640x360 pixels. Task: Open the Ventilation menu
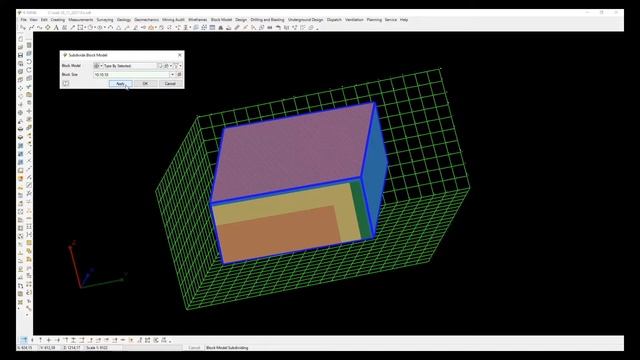coord(354,20)
